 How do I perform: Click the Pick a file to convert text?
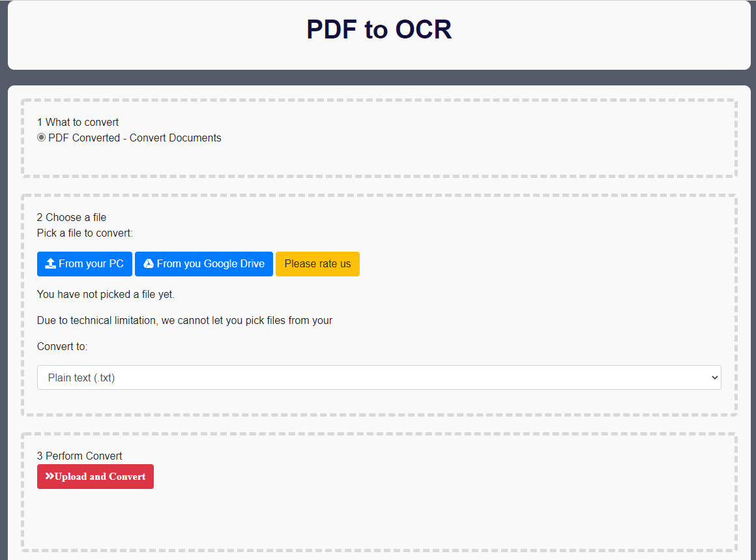coord(85,233)
